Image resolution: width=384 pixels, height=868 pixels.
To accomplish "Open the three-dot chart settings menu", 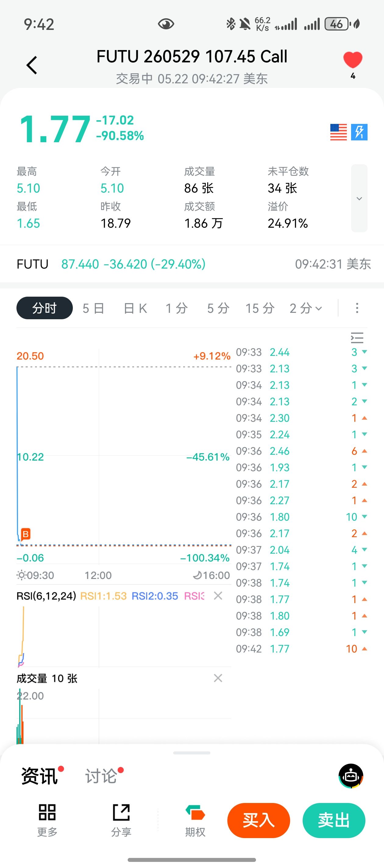I will coord(357,308).
